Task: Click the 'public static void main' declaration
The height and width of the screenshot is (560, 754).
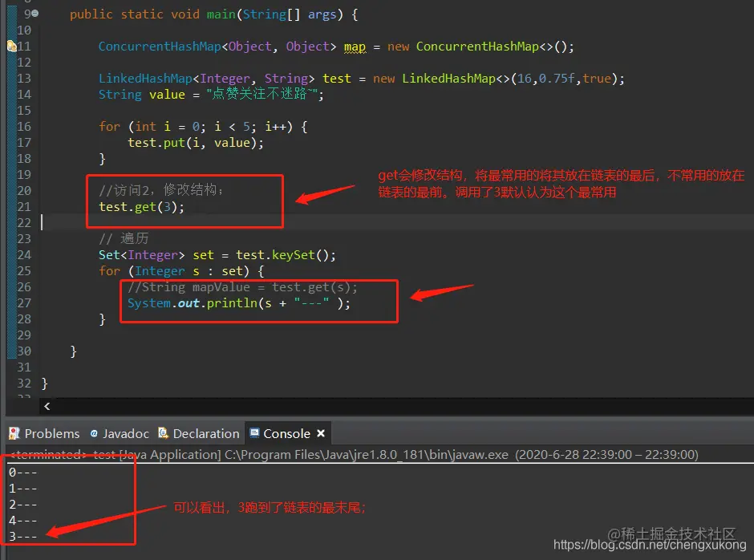Action: (x=213, y=14)
